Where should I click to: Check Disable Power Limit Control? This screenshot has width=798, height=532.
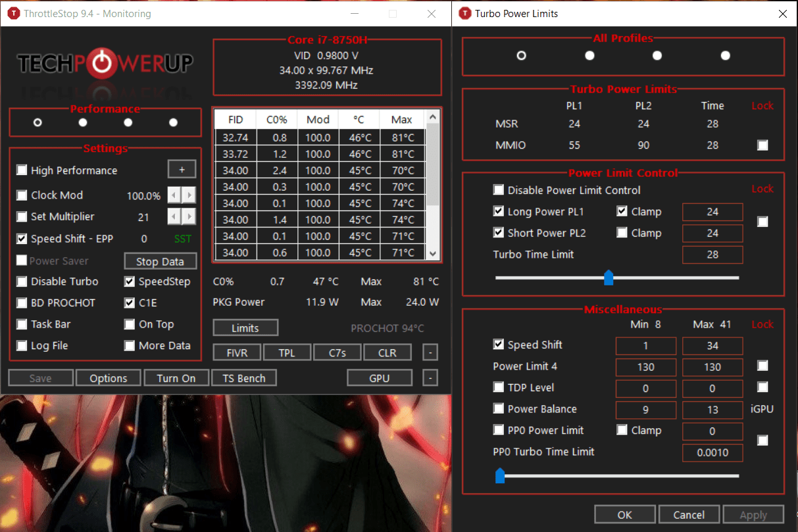498,190
